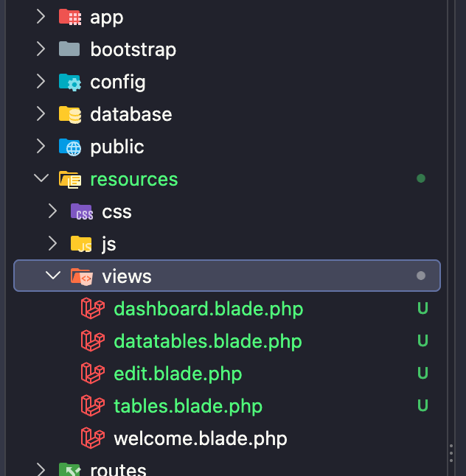Expand the app folder chevron
The image size is (466, 476).
click(41, 16)
